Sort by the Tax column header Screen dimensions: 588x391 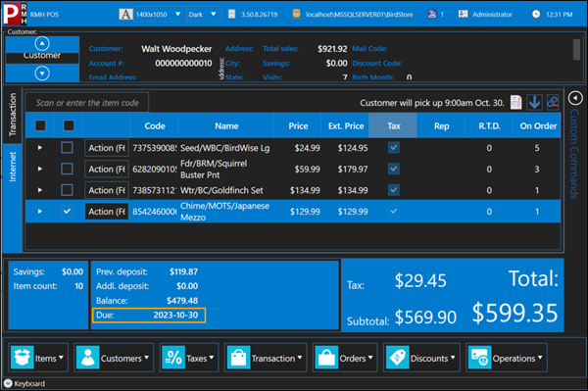(393, 125)
